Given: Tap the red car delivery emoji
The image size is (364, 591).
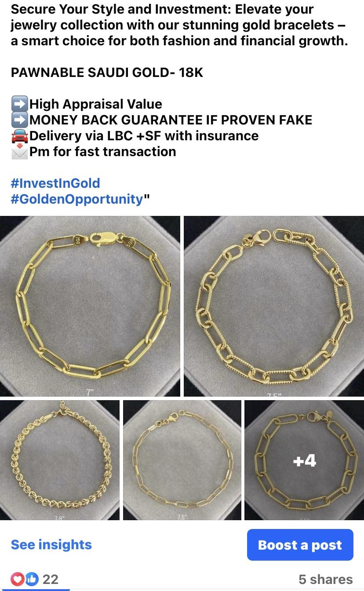Looking at the screenshot, I should [x=19, y=135].
